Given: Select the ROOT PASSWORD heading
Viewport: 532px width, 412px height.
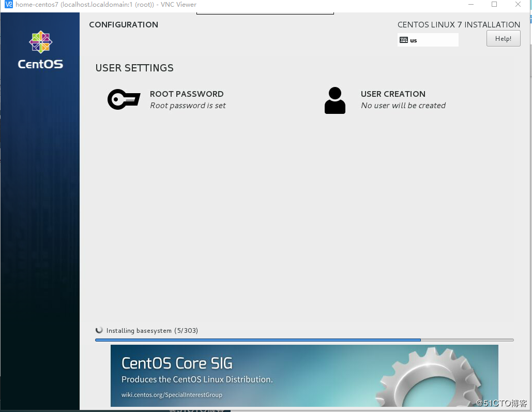Looking at the screenshot, I should [x=187, y=94].
